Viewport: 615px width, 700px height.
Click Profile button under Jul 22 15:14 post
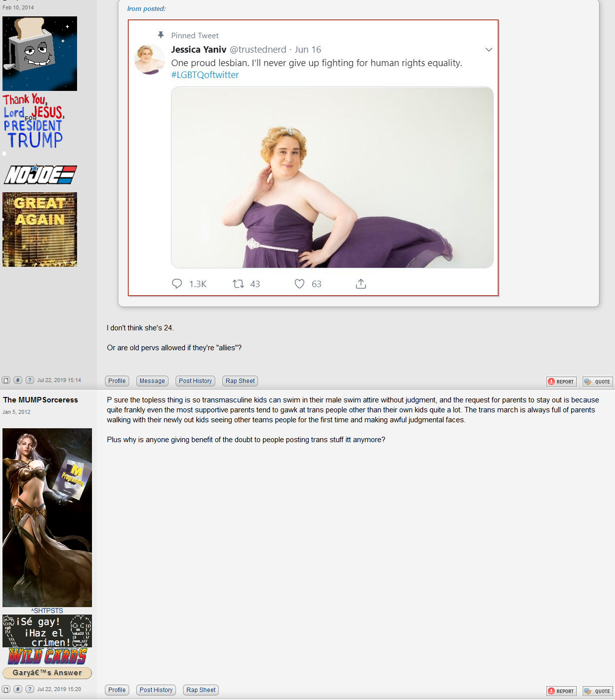tap(117, 381)
